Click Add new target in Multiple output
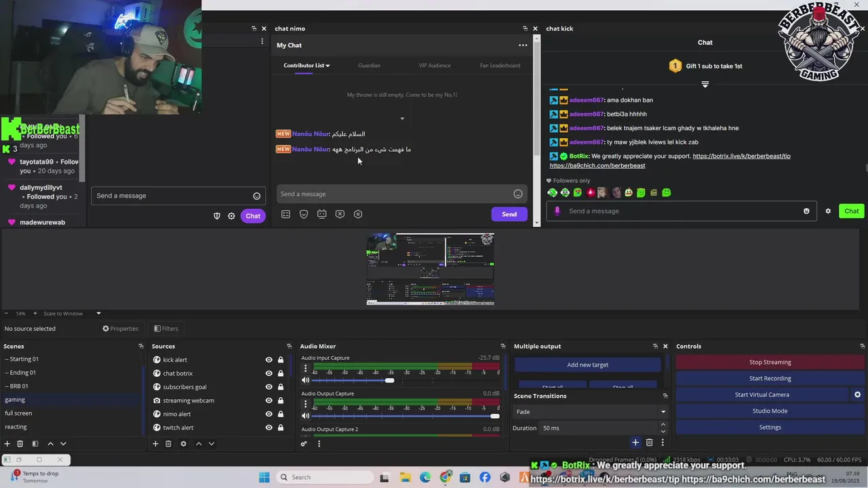Screen dimensions: 868x488 (x=587, y=365)
